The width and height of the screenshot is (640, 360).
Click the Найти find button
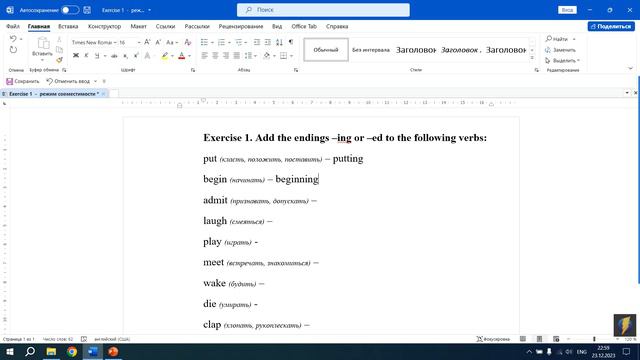557,39
